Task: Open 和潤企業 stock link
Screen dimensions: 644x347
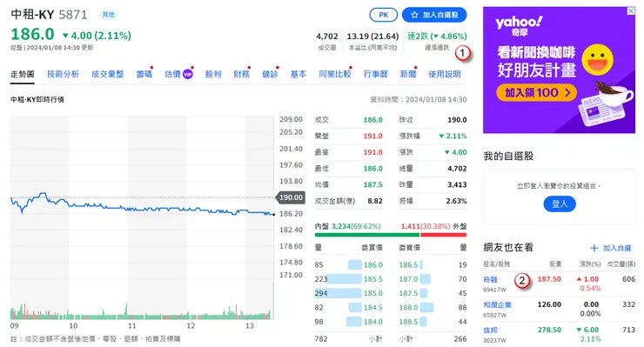Action: (497, 304)
